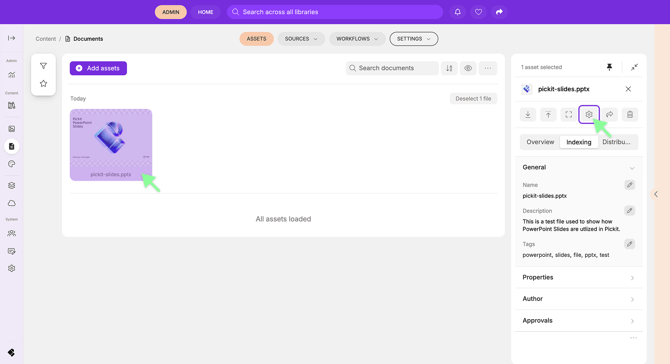
Task: Open favorites heart in top bar
Action: click(479, 12)
